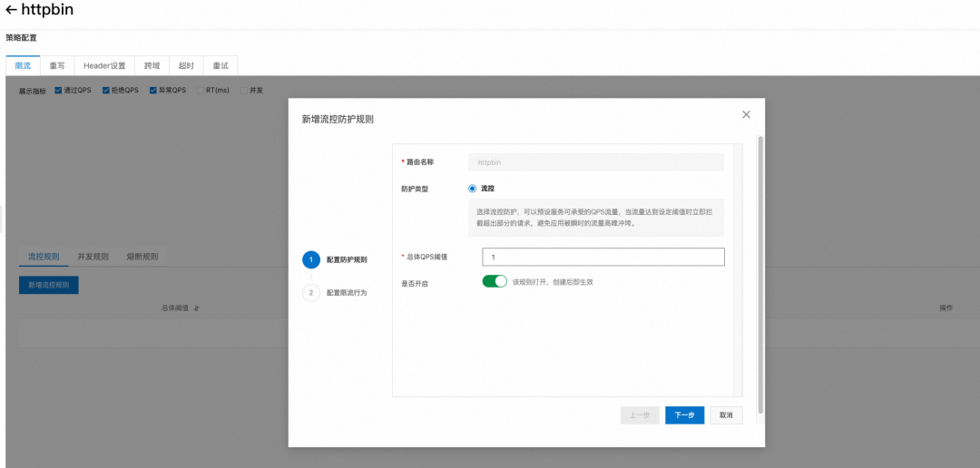Image resolution: width=980 pixels, height=468 pixels.
Task: Close the 新增流控防护规则 dialog
Action: (746, 114)
